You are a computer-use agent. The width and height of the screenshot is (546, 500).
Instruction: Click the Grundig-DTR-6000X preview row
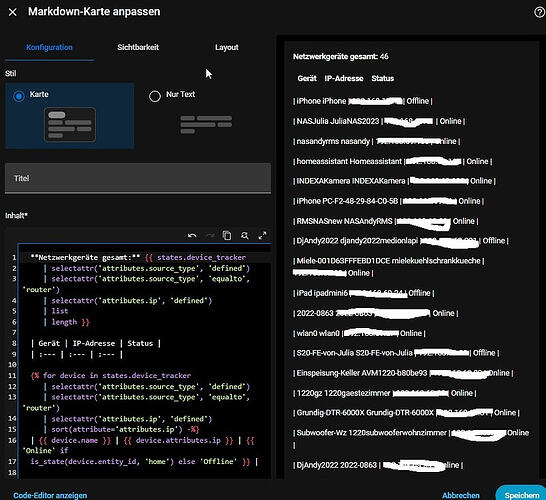point(406,413)
